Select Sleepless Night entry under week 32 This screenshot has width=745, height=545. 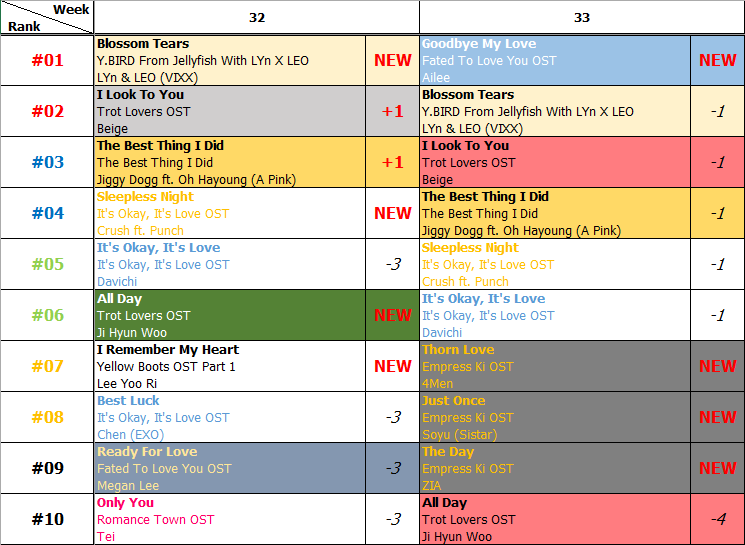click(x=230, y=213)
